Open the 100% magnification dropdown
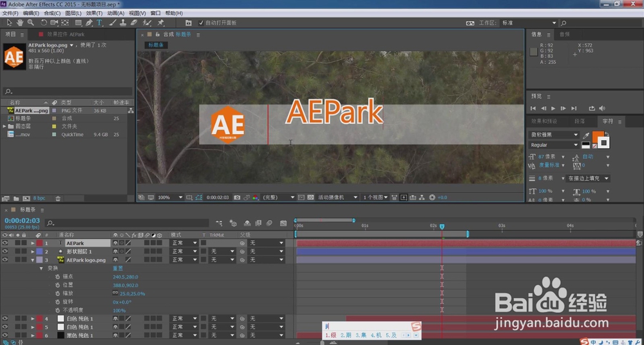This screenshot has width=644, height=345. (171, 197)
